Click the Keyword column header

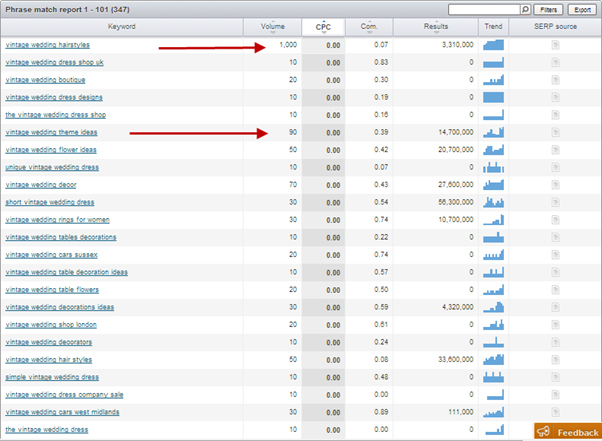pos(122,27)
